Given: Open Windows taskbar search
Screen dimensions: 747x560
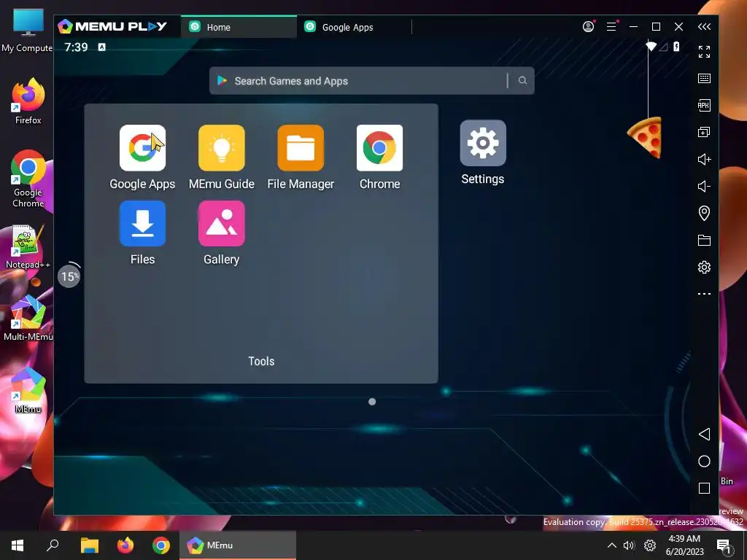Looking at the screenshot, I should point(53,545).
